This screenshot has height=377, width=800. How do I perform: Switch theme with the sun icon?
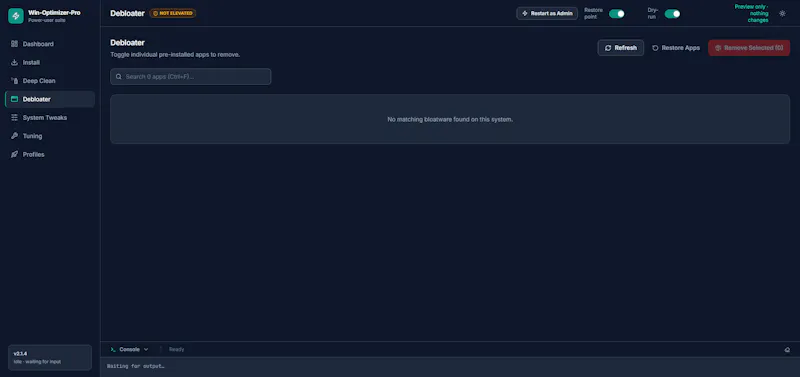(x=782, y=14)
